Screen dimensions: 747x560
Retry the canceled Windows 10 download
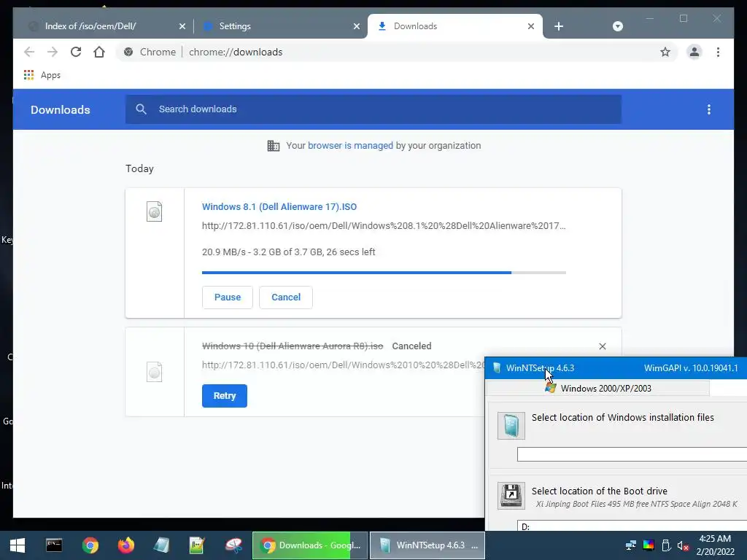click(225, 396)
